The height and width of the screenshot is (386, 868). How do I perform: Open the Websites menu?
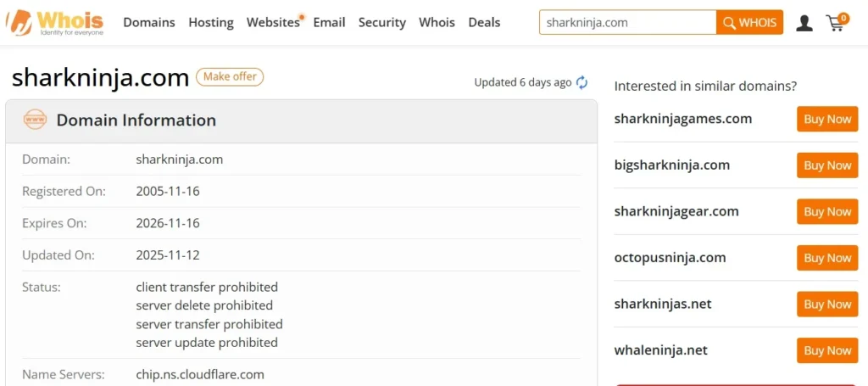pyautogui.click(x=274, y=23)
